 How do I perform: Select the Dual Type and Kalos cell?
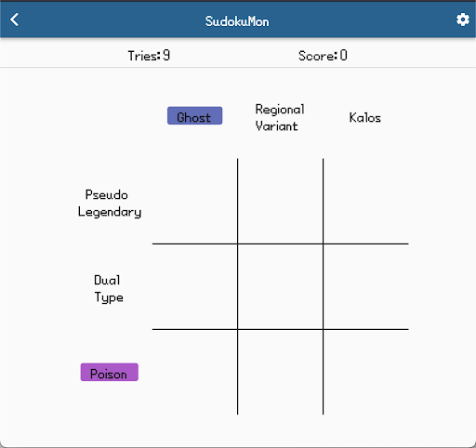[x=366, y=286]
